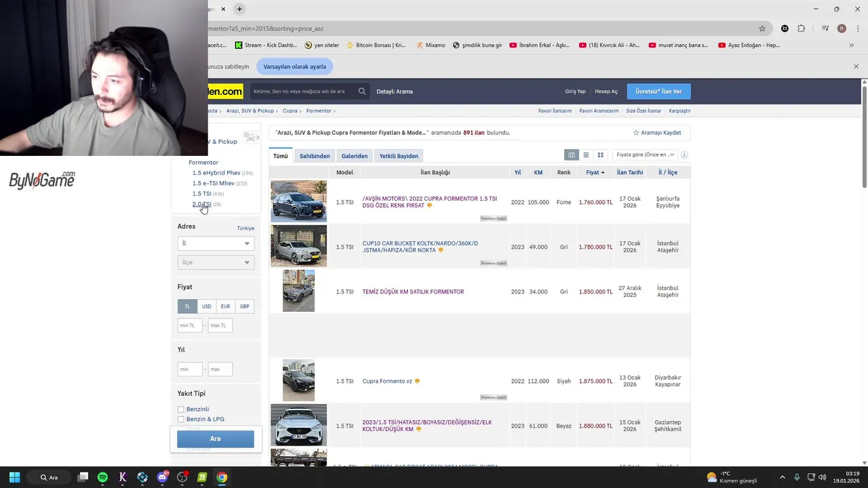Viewport: 868px width, 488px height.
Task: Open Detaylı Arama link
Action: pos(395,91)
